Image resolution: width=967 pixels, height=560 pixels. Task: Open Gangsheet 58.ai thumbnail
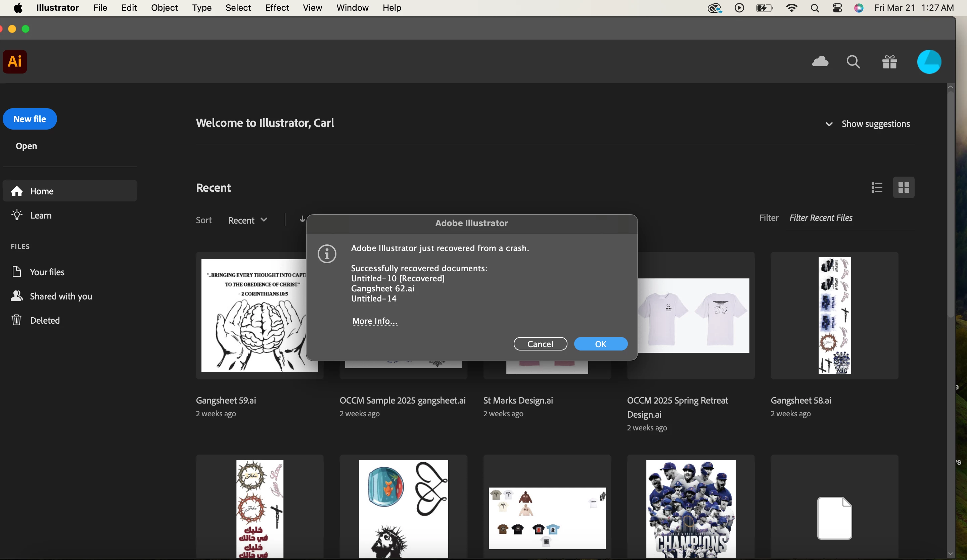coord(834,315)
